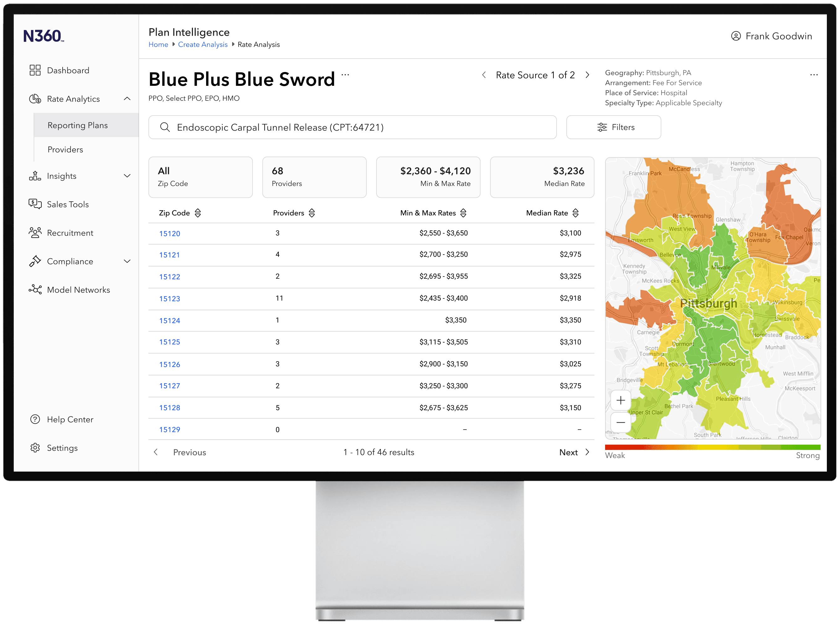Image resolution: width=840 pixels, height=625 pixels.
Task: Toggle sort on Median Rate column
Action: coord(576,213)
